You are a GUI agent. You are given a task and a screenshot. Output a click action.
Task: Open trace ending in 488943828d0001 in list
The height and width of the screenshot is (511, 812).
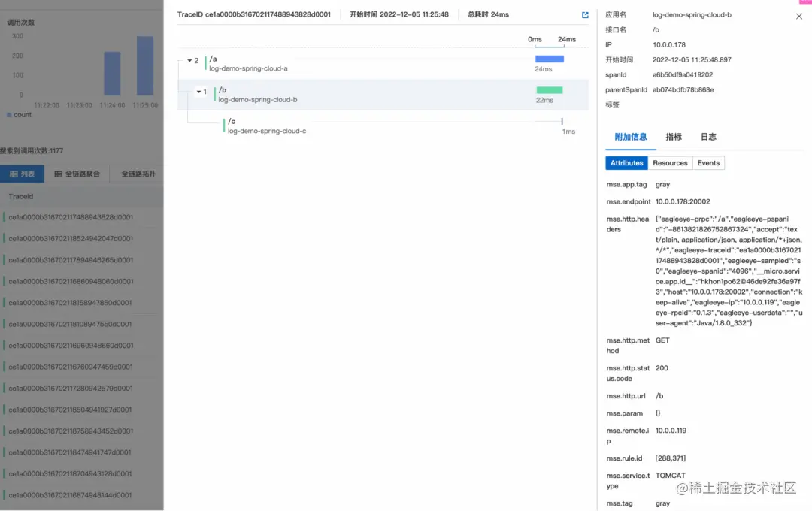tap(71, 217)
